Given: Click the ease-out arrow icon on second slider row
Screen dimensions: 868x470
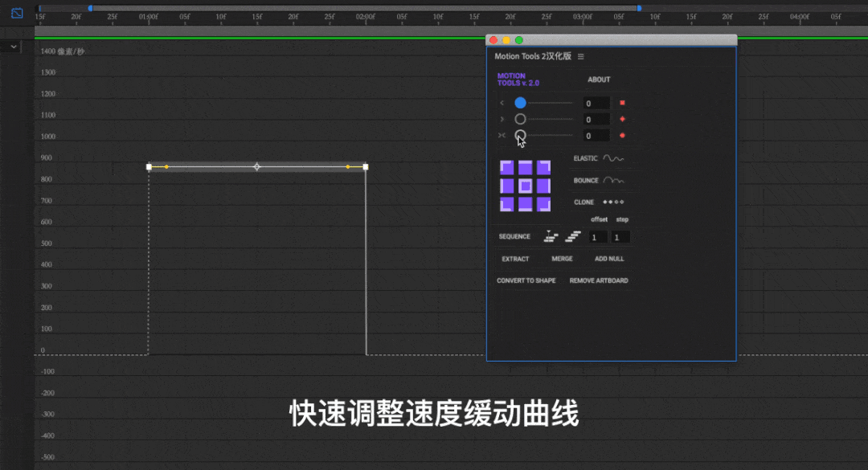Looking at the screenshot, I should click(x=502, y=119).
